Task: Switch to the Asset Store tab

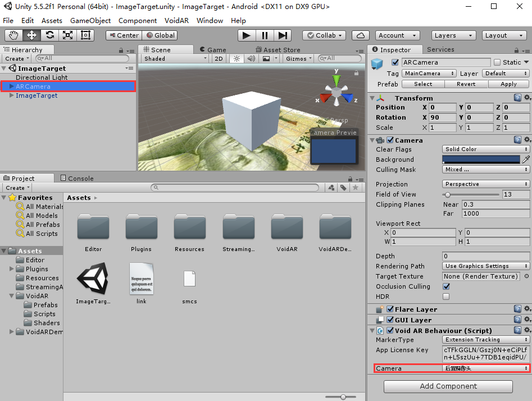Action: [278, 50]
